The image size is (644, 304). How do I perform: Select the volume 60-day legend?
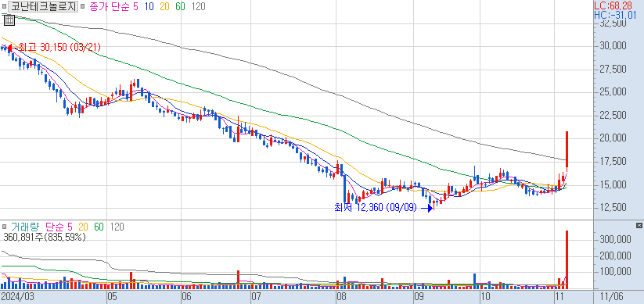point(99,227)
